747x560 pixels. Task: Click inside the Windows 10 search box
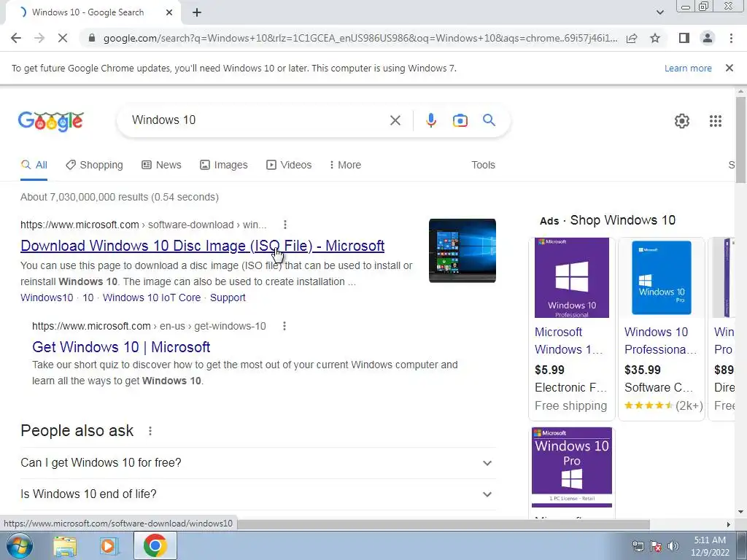point(258,120)
